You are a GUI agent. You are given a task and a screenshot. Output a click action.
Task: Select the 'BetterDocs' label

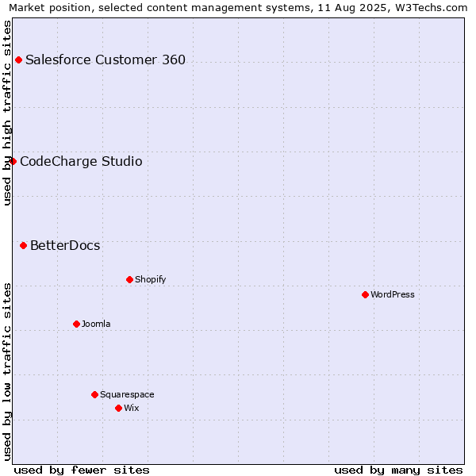coord(65,245)
